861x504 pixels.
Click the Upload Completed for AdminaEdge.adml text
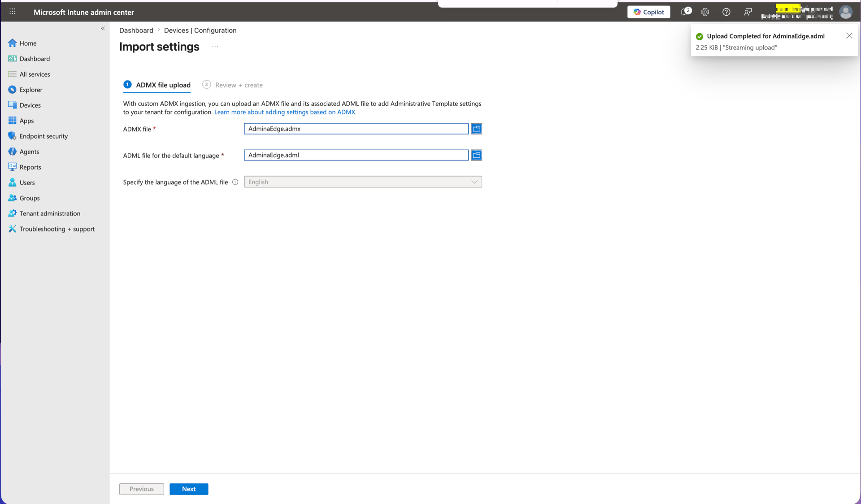click(x=765, y=36)
